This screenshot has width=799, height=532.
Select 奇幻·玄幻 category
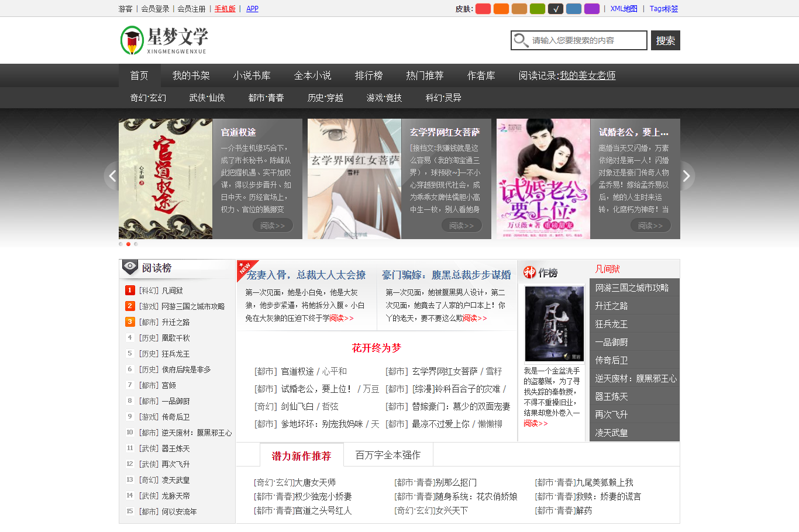148,98
